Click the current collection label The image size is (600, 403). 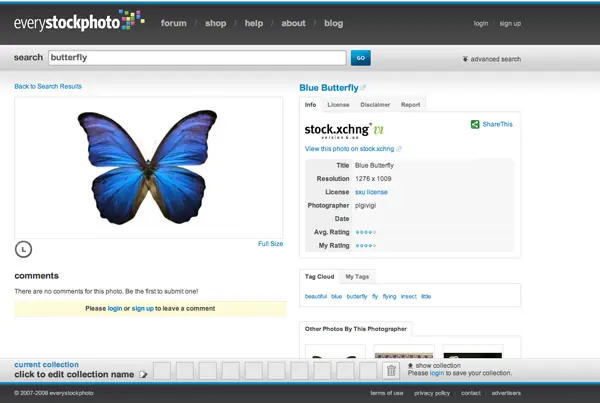46,365
